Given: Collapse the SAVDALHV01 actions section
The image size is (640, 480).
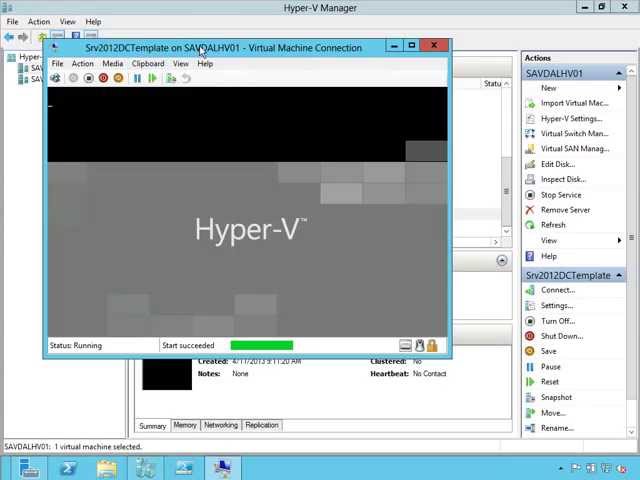Looking at the screenshot, I should point(619,73).
